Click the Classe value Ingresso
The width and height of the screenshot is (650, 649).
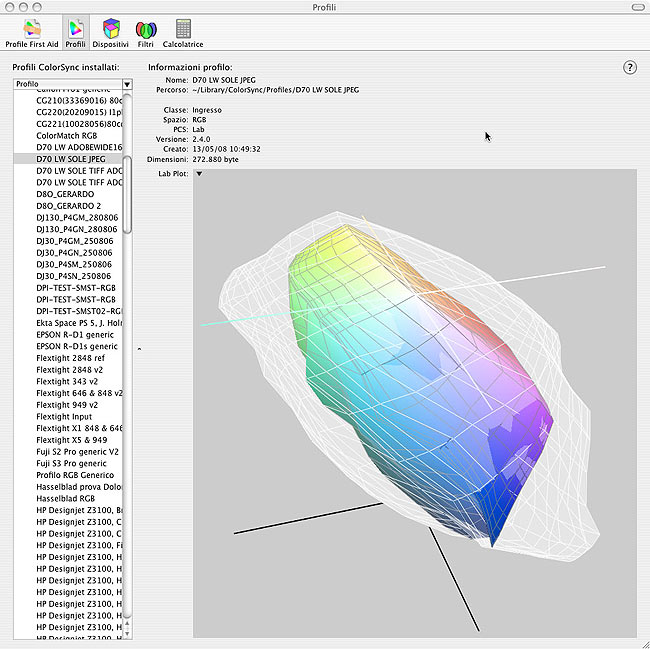click(x=207, y=110)
